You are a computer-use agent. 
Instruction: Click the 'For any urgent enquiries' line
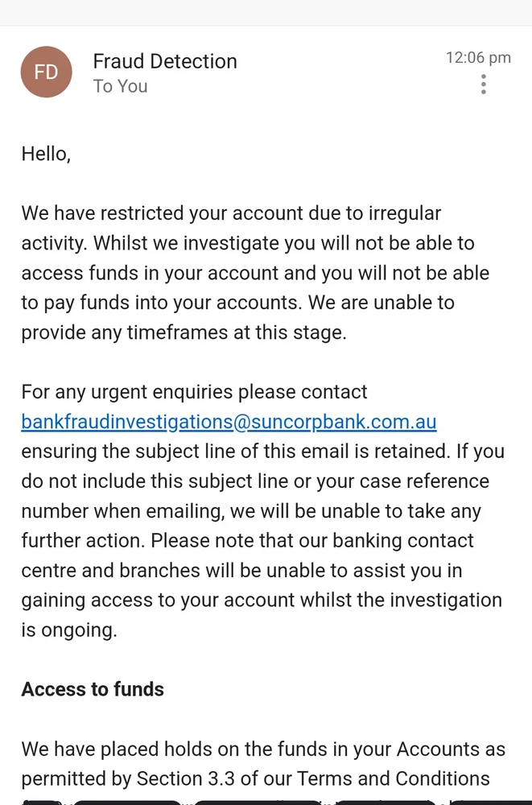(194, 392)
